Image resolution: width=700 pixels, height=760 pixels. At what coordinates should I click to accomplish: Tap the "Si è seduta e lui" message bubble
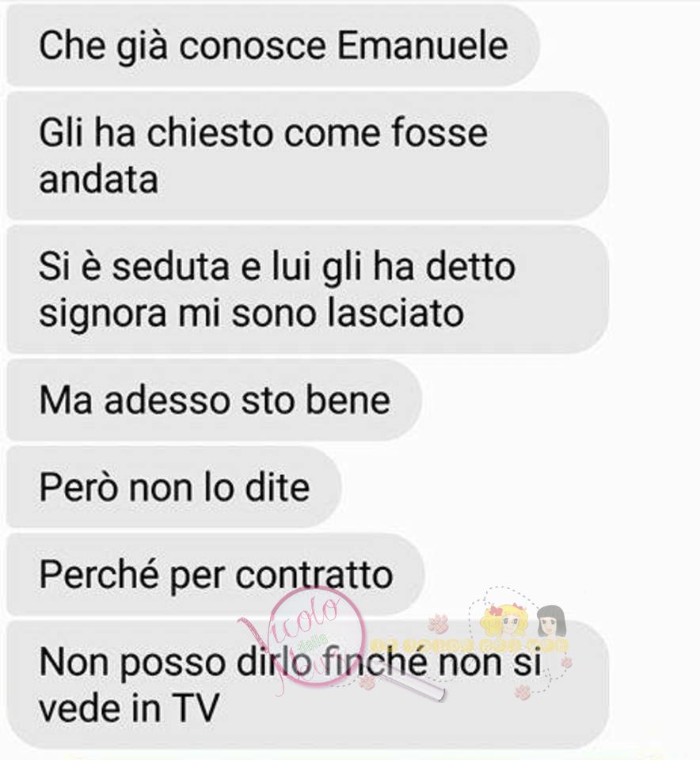307,289
